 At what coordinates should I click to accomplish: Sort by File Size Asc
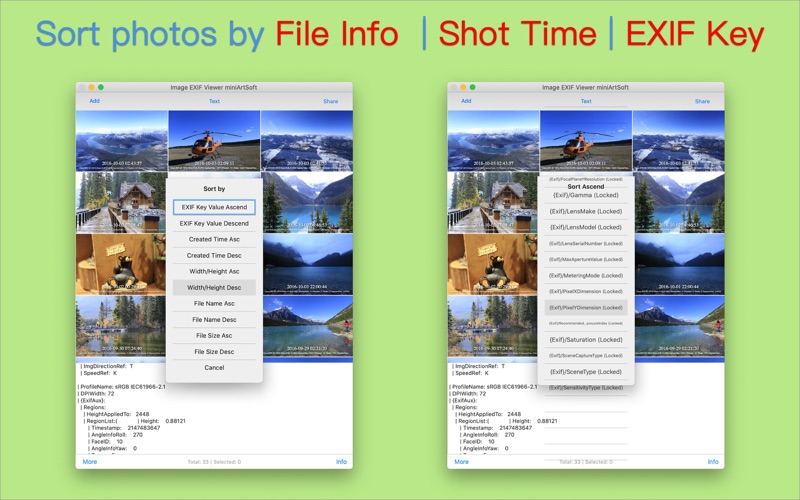coord(214,336)
